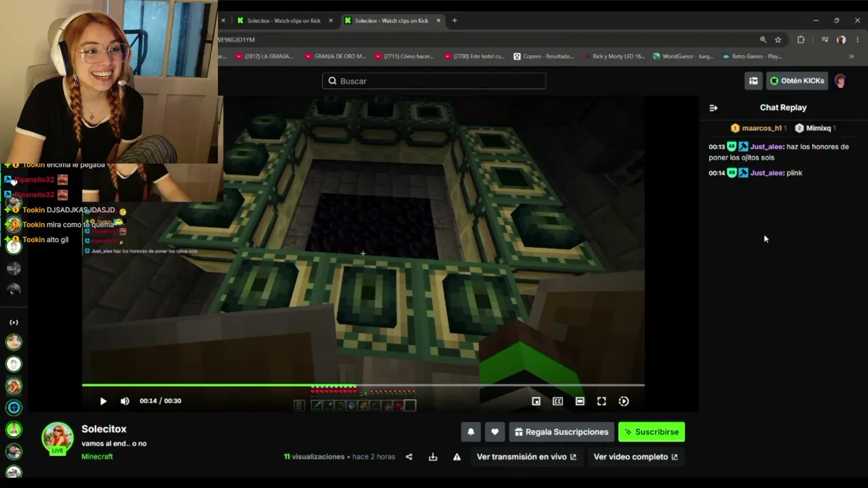Click Just_alee username in haz los honores message
868x488 pixels.
click(x=766, y=146)
